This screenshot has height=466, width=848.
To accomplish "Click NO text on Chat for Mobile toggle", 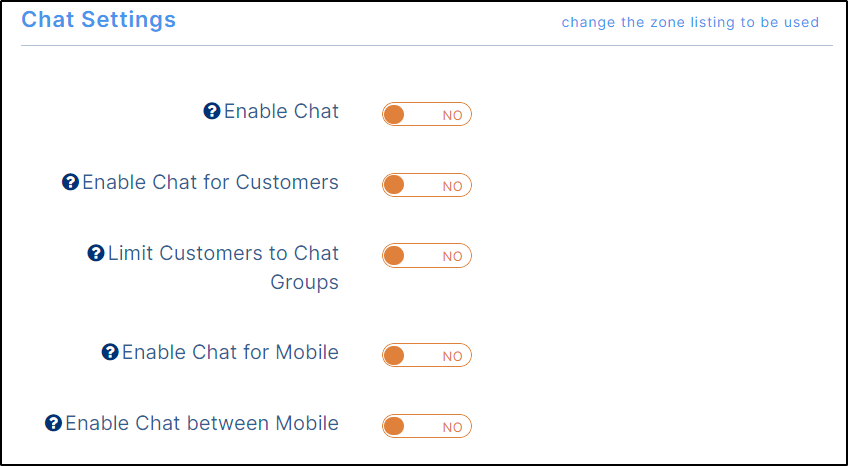I will [452, 356].
